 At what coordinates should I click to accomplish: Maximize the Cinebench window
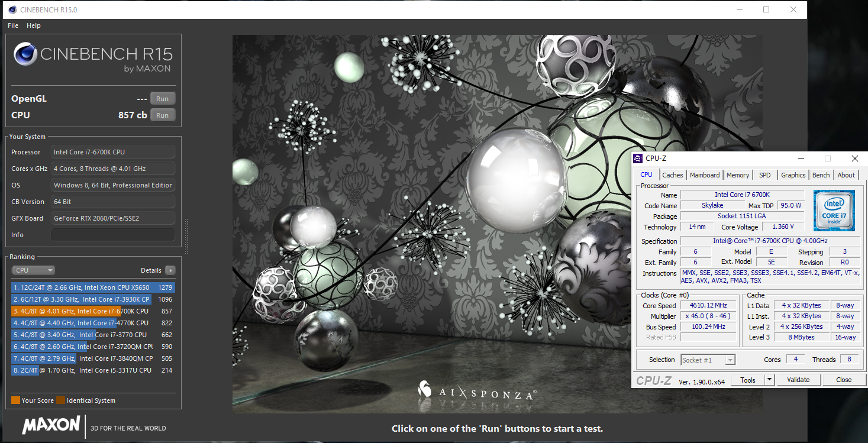(766, 9)
